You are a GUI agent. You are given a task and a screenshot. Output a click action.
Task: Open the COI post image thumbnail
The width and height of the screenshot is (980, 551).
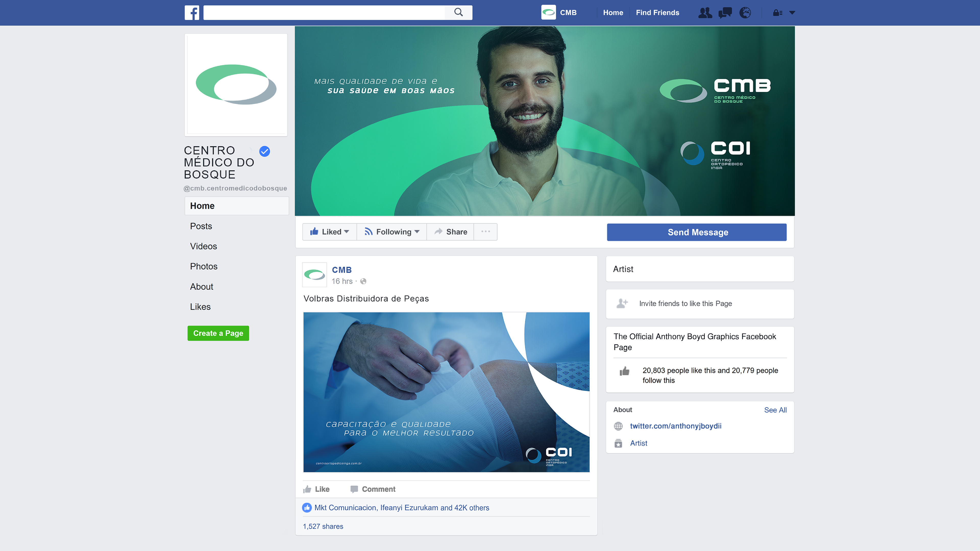(x=446, y=392)
